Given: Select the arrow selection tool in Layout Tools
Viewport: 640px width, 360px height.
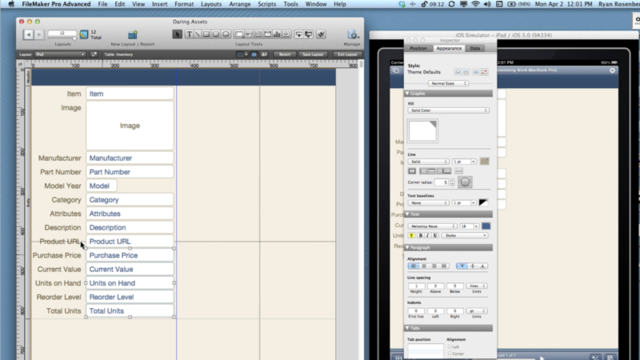Looking at the screenshot, I should 177,34.
